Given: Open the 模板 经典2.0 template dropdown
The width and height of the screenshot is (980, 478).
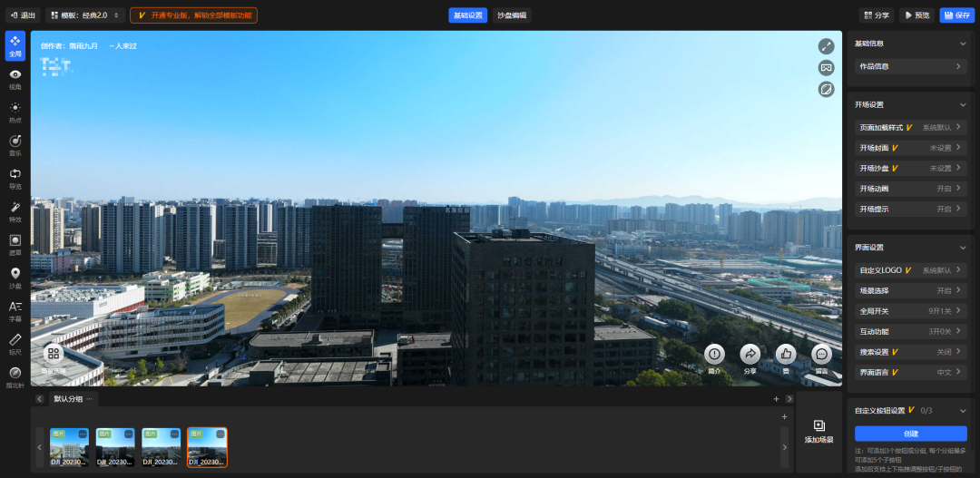Looking at the screenshot, I should (x=85, y=15).
